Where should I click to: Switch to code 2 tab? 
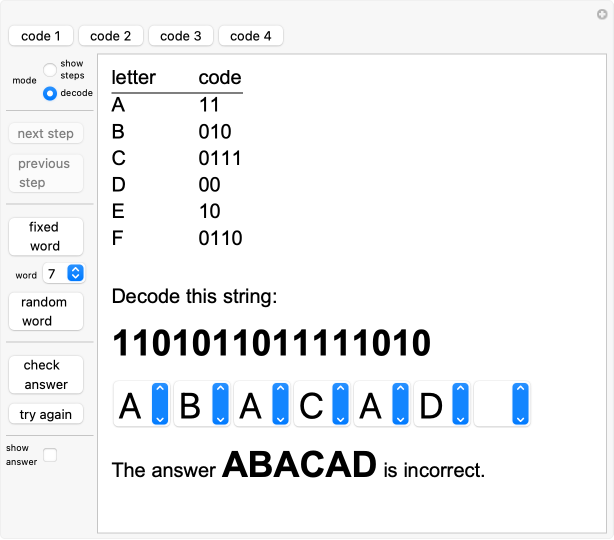click(x=110, y=36)
